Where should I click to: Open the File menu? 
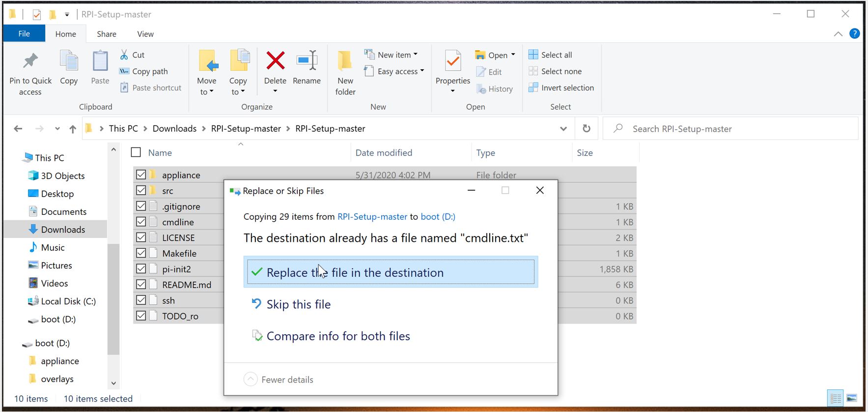coord(24,34)
